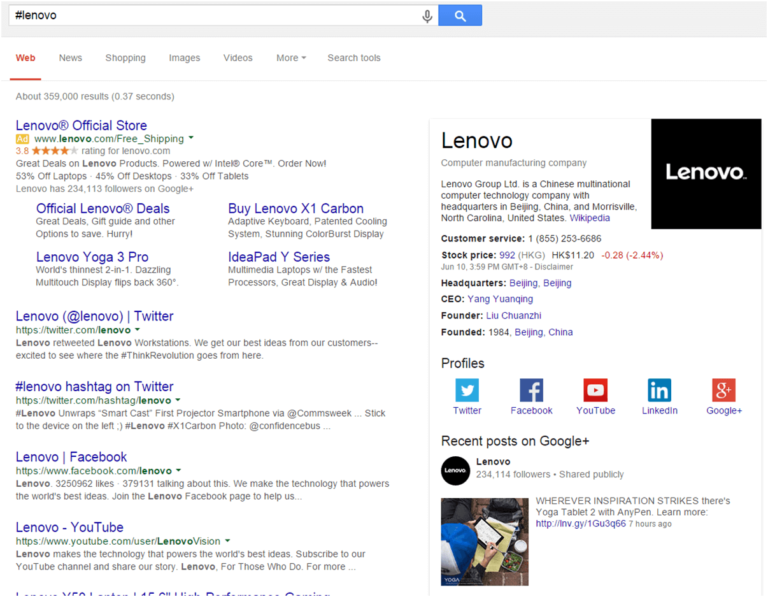Open Lenovo - YouTube result

click(70, 527)
